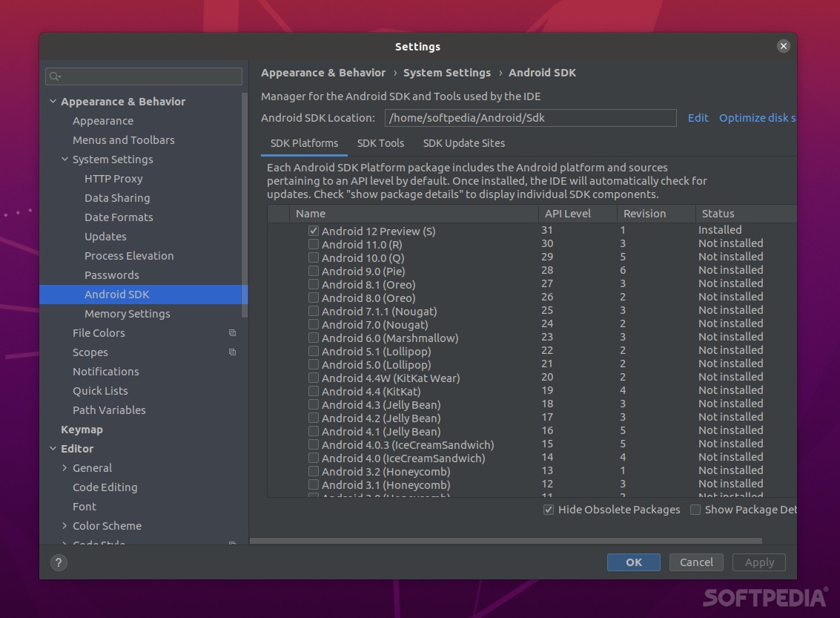This screenshot has width=840, height=618.
Task: Select Android 4.0.3 (IceCreamSandwich) row
Action: (532, 444)
